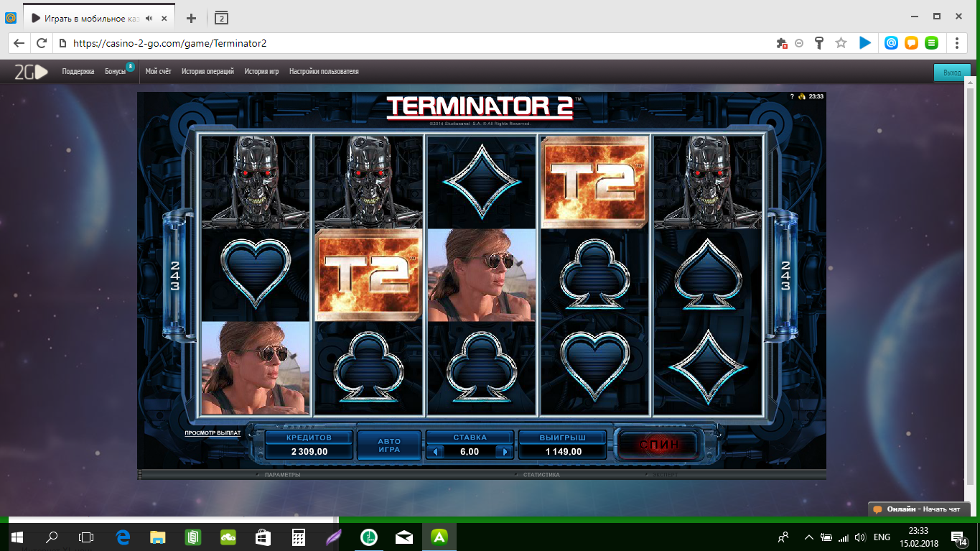Click the question mark help icon in game
The image size is (980, 551).
click(x=792, y=96)
